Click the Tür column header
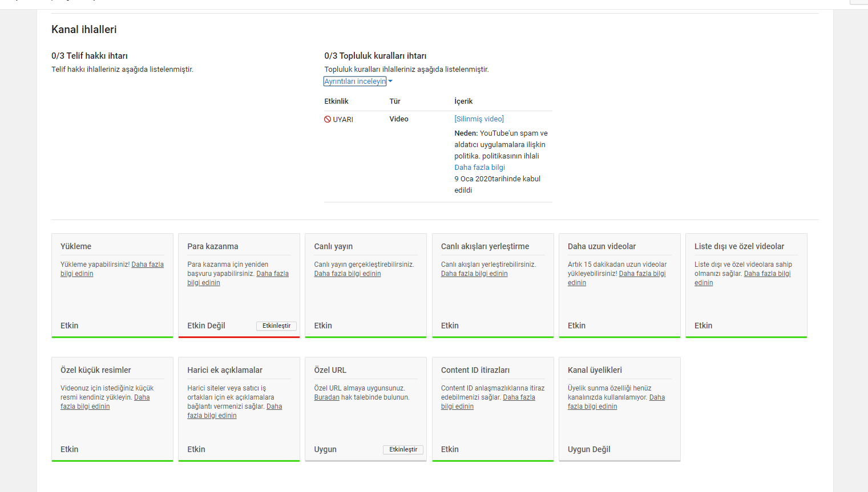 click(x=395, y=101)
